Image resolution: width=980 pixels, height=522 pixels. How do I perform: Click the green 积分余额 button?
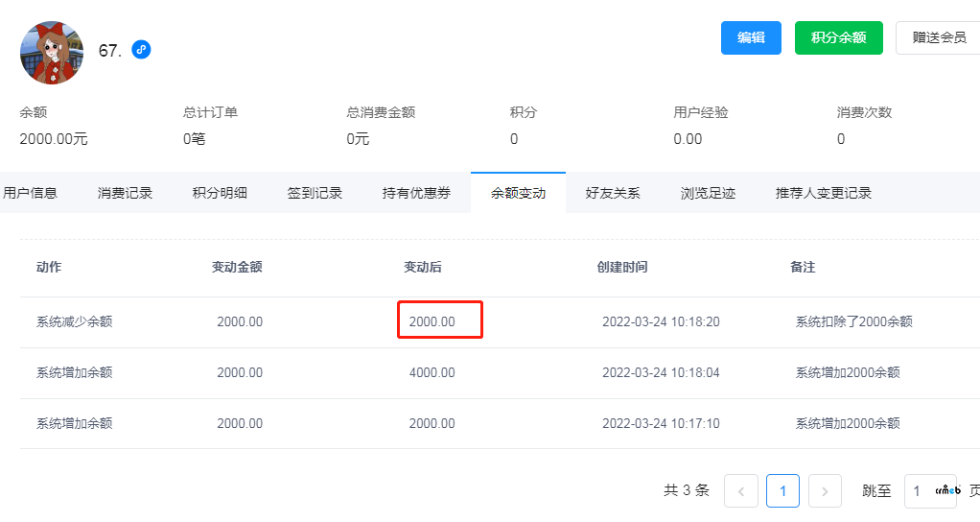[x=839, y=37]
